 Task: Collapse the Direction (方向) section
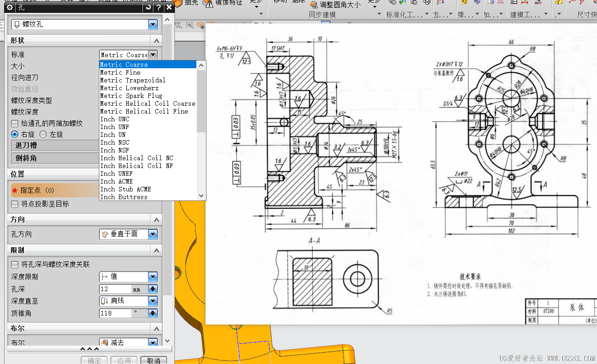157,219
